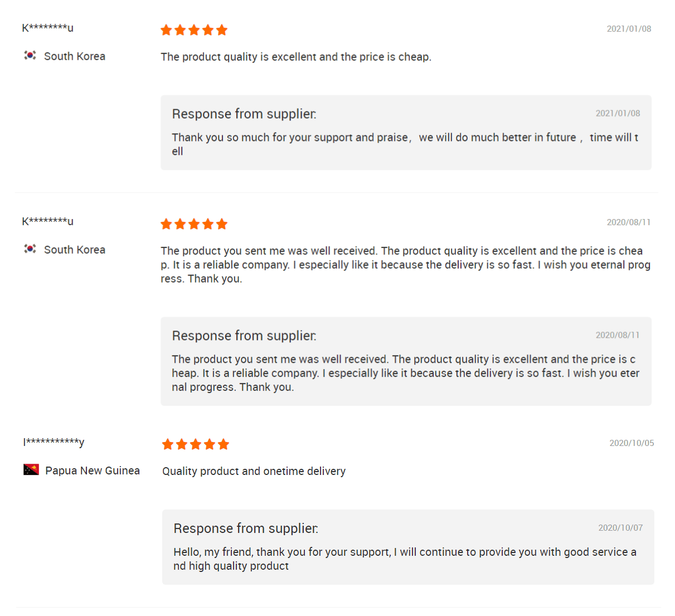Click the supplier response date 2020/10/07
Image resolution: width=675 pixels, height=616 pixels.
point(620,528)
